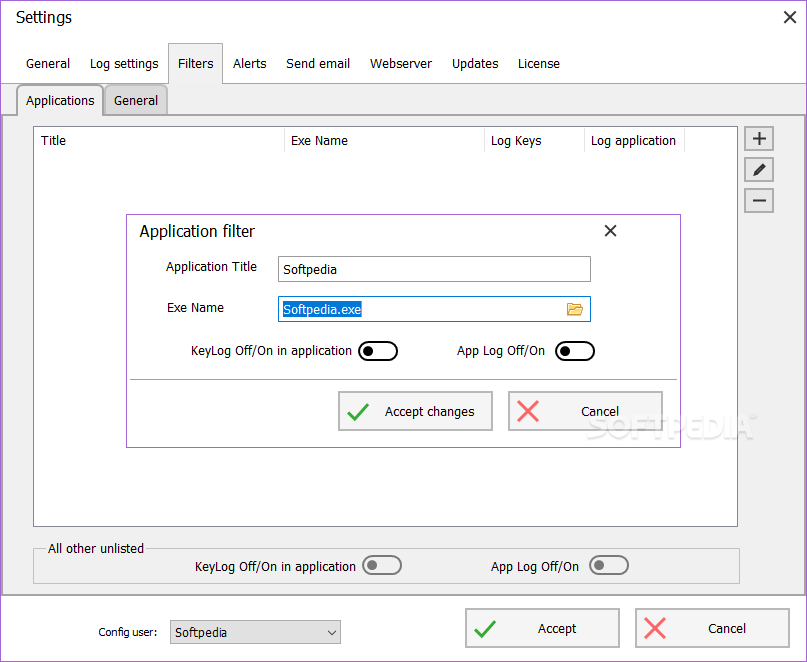Sort by Exe Name column header
Screen dimensions: 807x662
tap(384, 141)
